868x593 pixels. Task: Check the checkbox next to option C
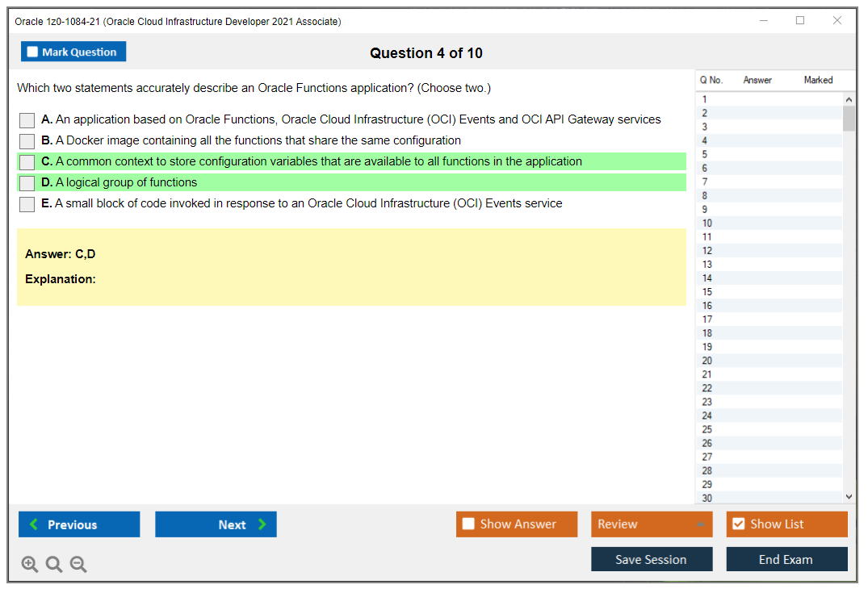[x=26, y=161]
